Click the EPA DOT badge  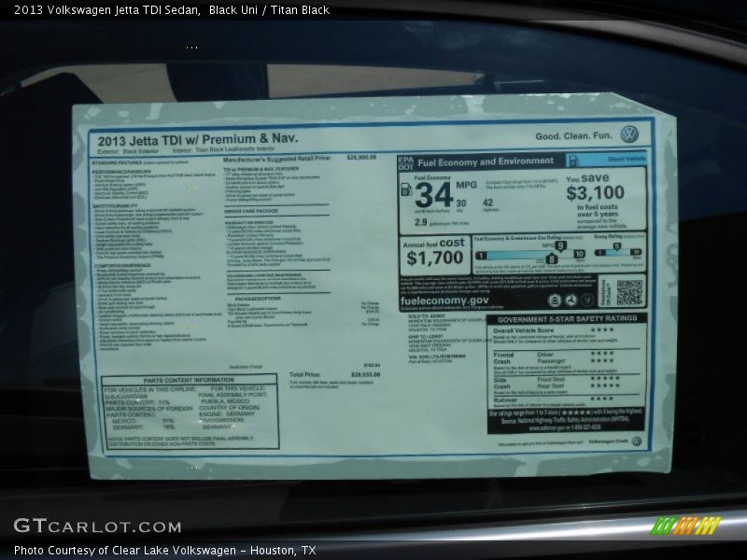pyautogui.click(x=406, y=163)
